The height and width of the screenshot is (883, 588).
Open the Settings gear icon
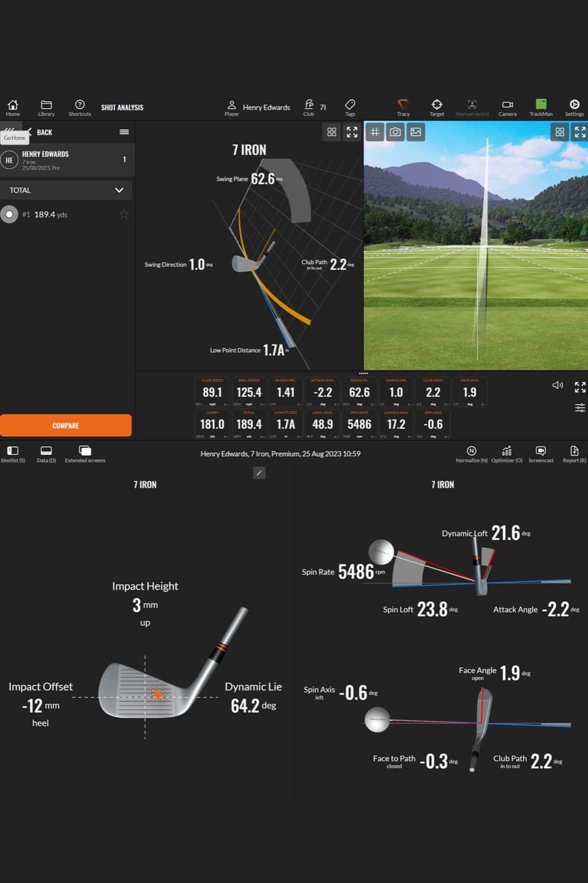click(x=574, y=108)
